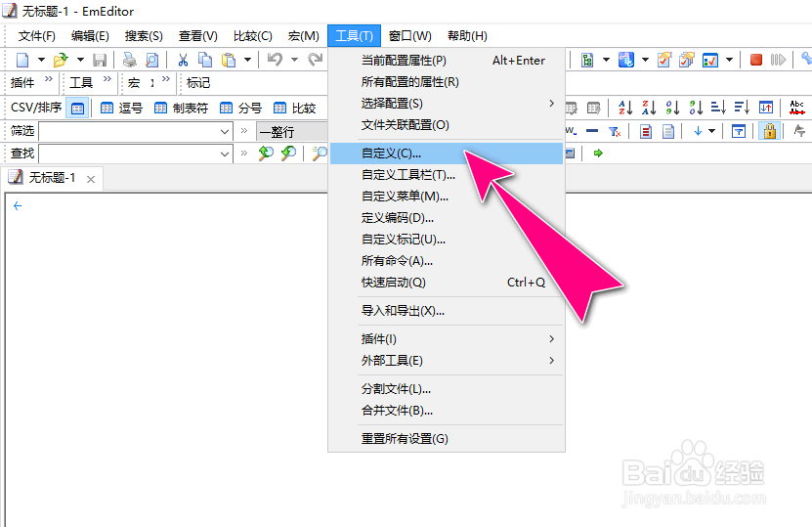Screen dimensions: 812x527
Task: Expand the Open file dropdown arrow
Action: pyautogui.click(x=80, y=60)
